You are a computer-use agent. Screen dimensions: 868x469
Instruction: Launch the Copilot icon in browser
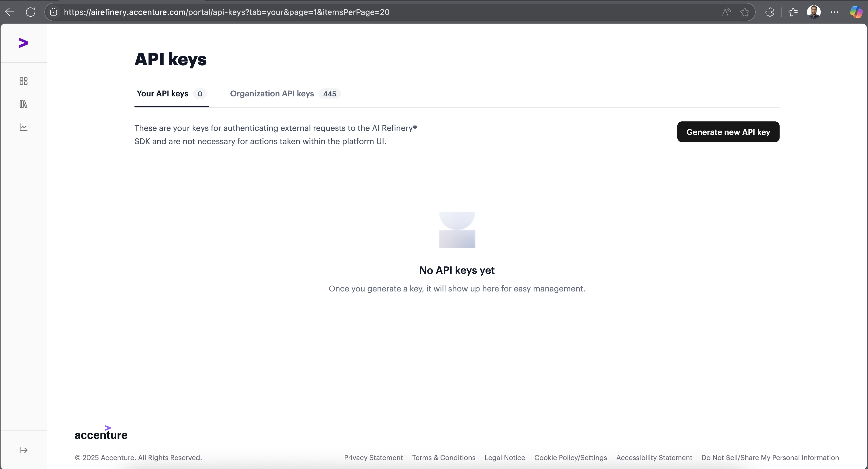pos(856,12)
